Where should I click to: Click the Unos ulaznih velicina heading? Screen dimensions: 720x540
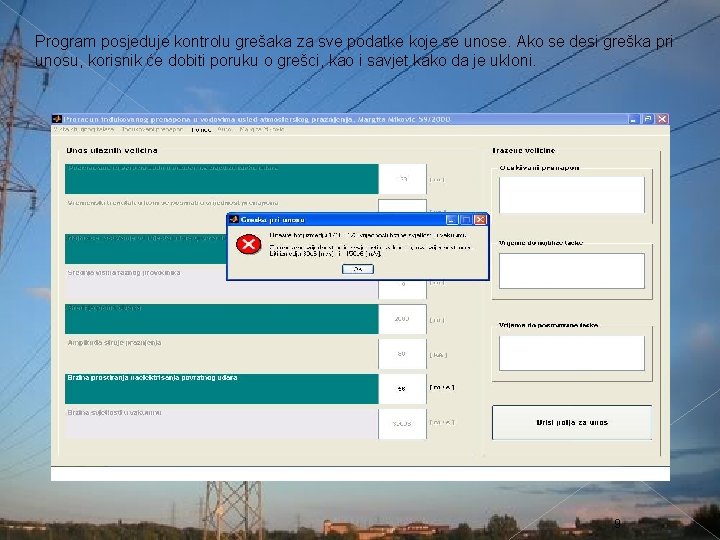tap(112, 151)
